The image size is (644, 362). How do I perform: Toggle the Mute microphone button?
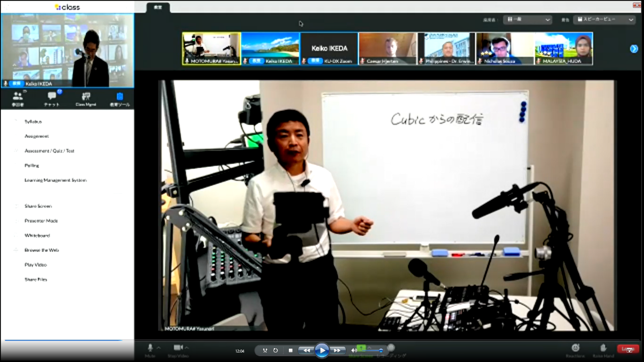[150, 350]
